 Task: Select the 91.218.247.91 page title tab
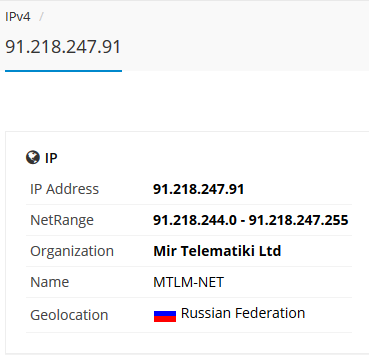[x=63, y=47]
